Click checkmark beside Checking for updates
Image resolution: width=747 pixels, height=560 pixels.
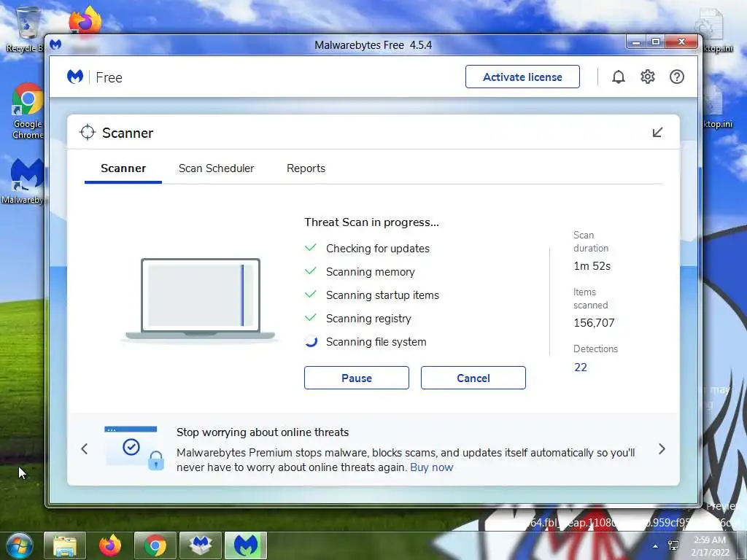coord(311,248)
